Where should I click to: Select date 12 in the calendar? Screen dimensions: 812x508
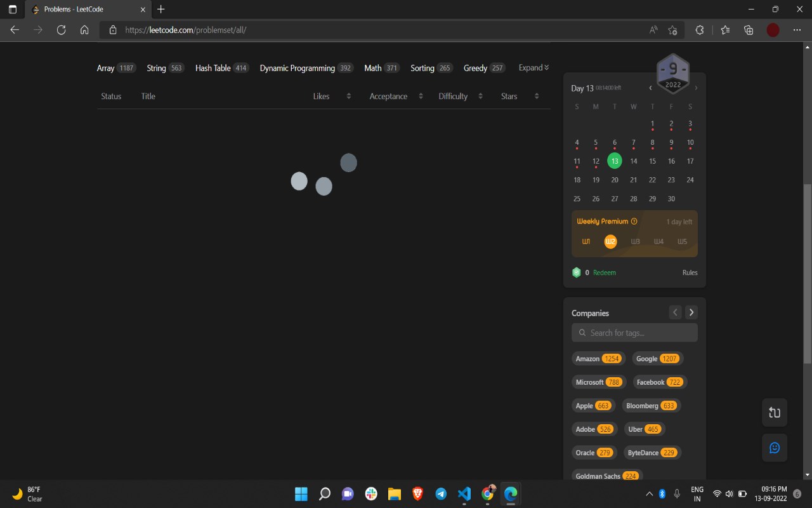(596, 161)
